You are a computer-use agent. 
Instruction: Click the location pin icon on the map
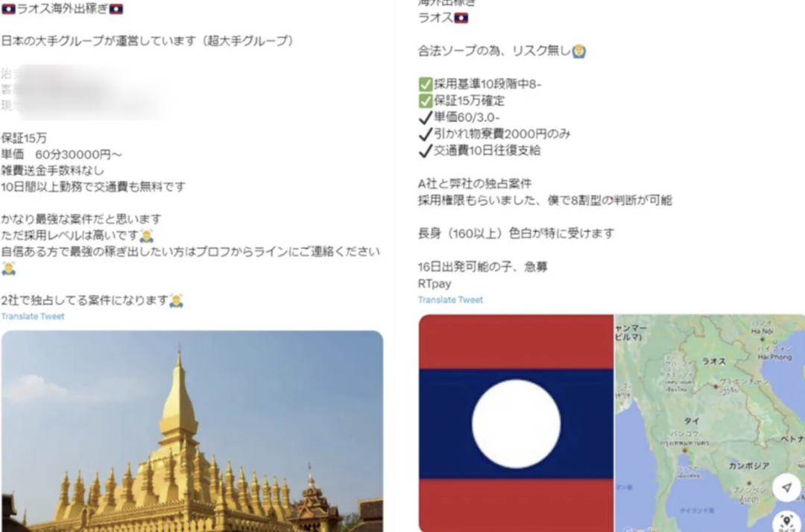(x=787, y=522)
